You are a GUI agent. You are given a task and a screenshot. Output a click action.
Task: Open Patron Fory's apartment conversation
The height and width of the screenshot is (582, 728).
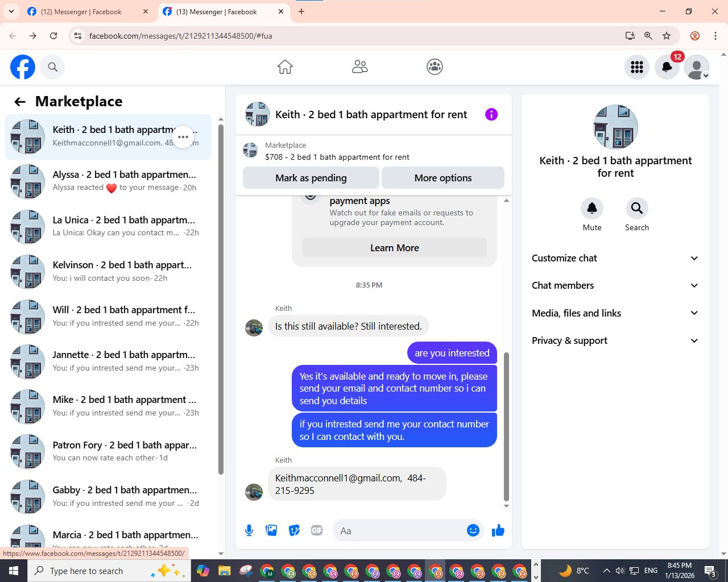(108, 451)
